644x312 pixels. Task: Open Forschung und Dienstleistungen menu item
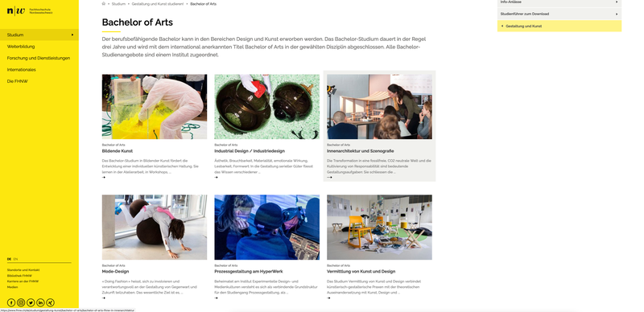coord(39,58)
